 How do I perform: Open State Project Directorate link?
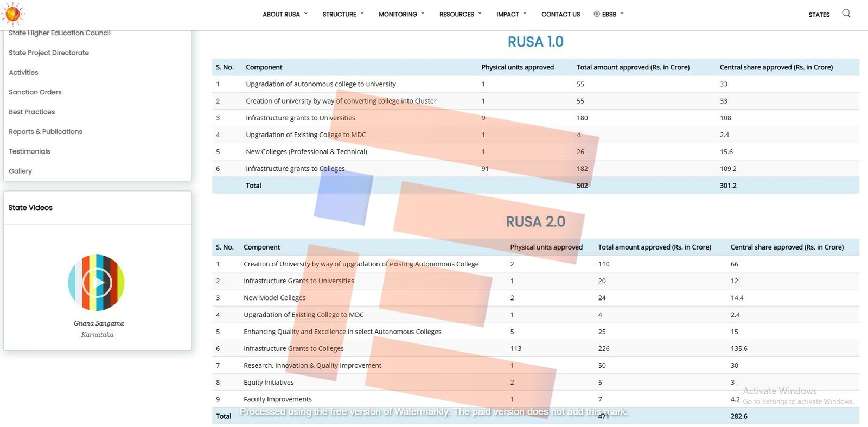click(49, 53)
